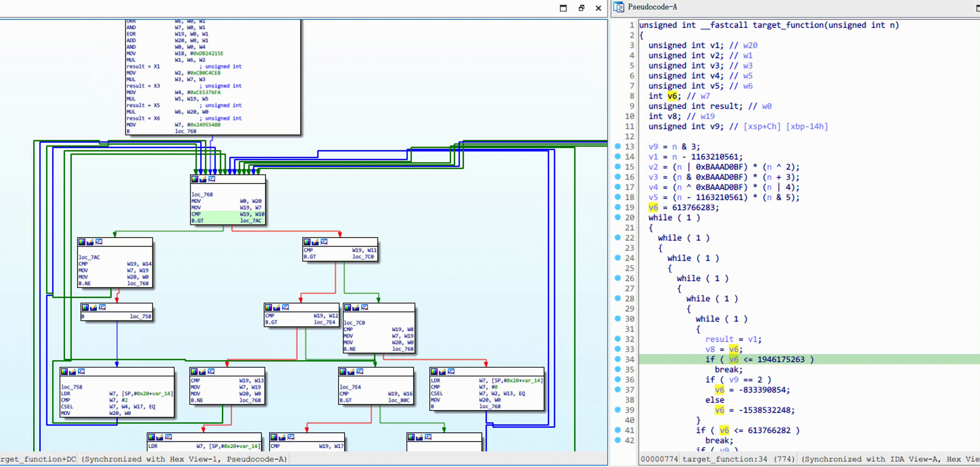Click the color picker icon on loc_768 node

[x=195, y=179]
